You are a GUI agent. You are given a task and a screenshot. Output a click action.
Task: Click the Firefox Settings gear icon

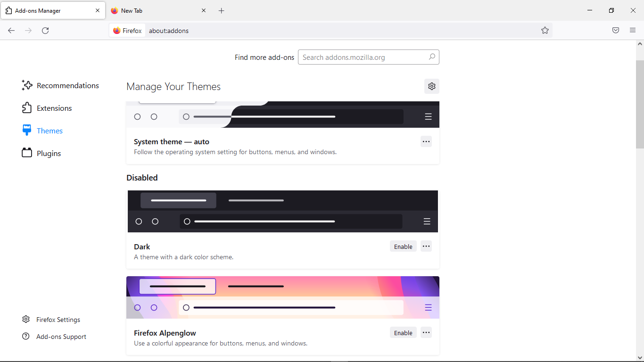26,319
